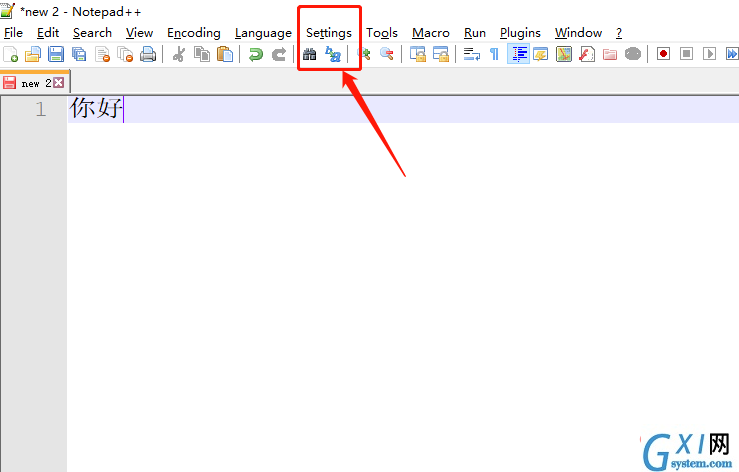The width and height of the screenshot is (739, 472).
Task: Toggle the Indent Guide icon
Action: tap(518, 54)
